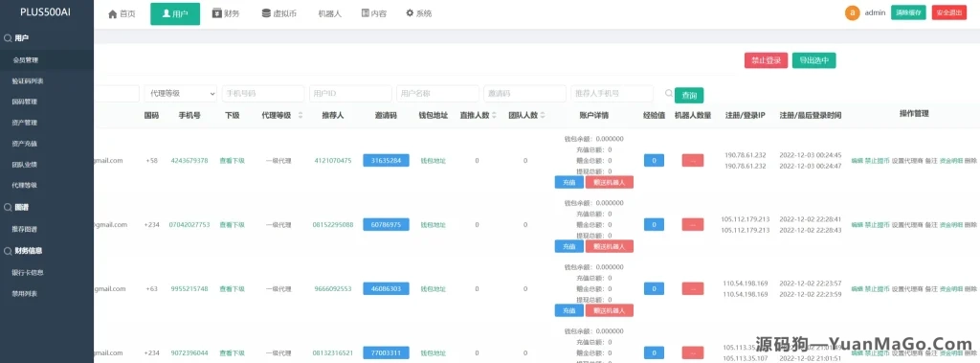Sort by the 团队人数 column arrows

(x=544, y=116)
